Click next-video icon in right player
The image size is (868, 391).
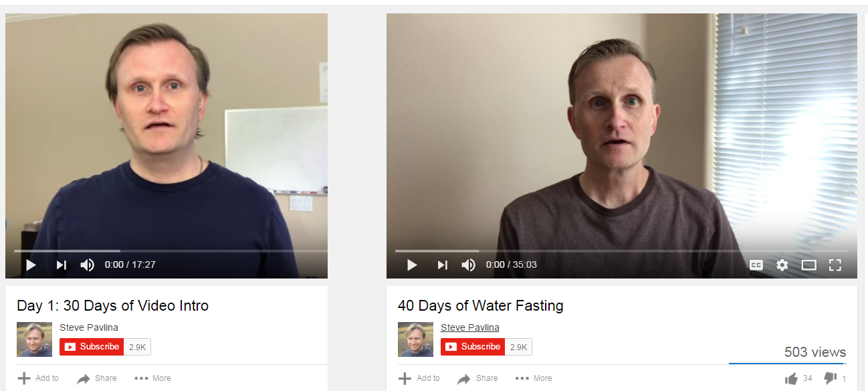click(x=442, y=265)
